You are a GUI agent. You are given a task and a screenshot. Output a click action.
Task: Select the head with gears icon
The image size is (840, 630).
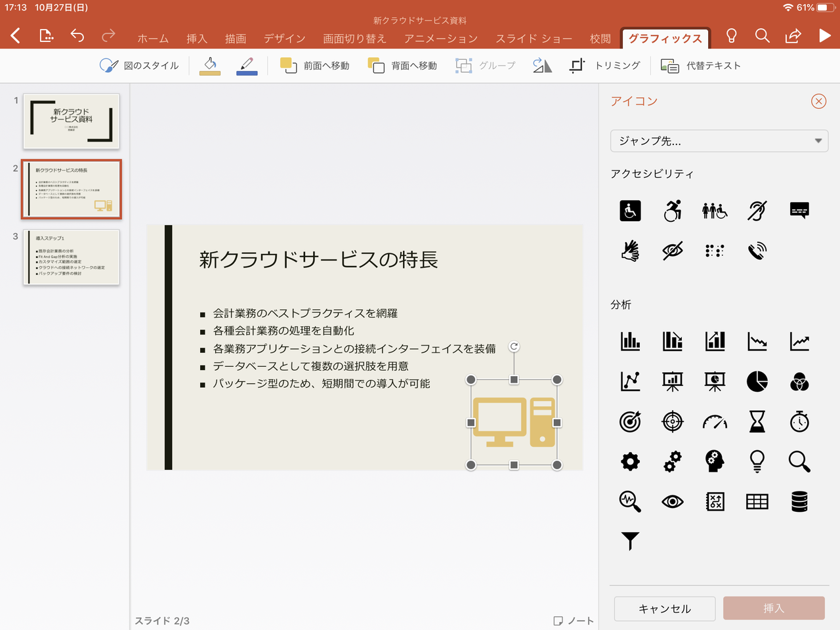coord(715,461)
